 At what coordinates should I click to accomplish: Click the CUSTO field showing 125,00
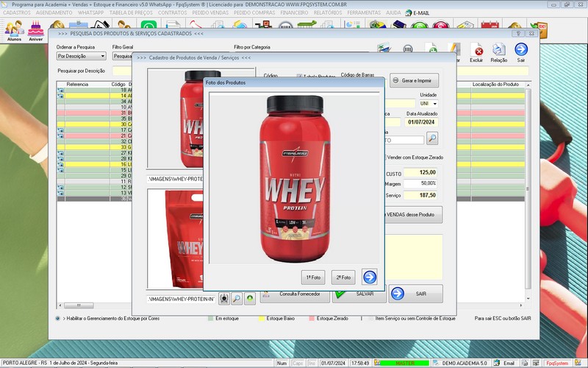(420, 172)
